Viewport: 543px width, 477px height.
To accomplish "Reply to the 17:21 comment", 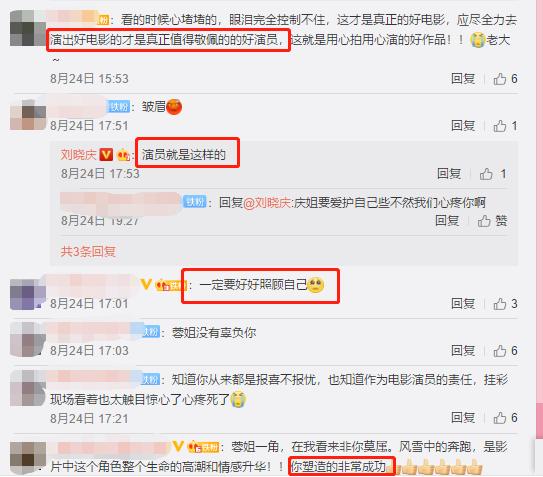I will tap(463, 418).
